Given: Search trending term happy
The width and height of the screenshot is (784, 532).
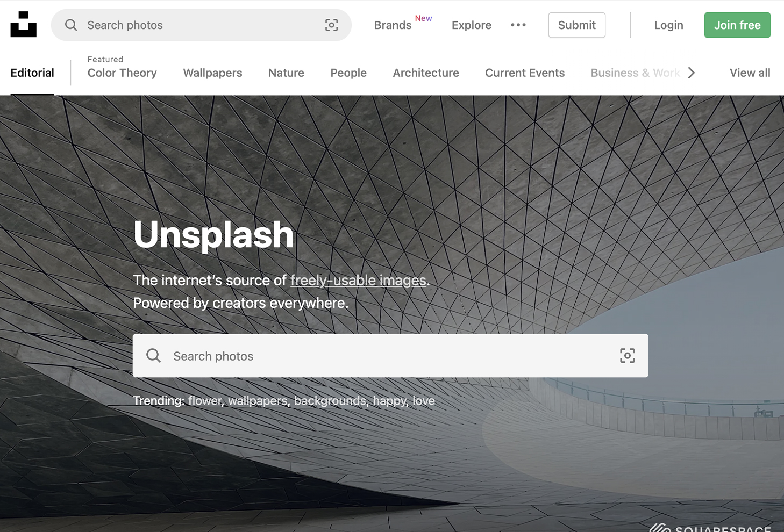Looking at the screenshot, I should 390,401.
